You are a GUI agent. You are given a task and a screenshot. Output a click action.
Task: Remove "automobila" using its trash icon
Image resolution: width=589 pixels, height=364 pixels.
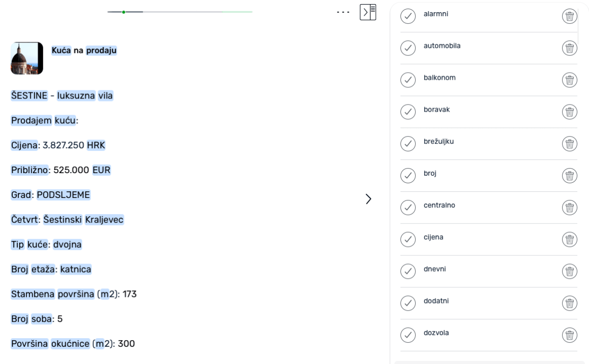tap(570, 48)
